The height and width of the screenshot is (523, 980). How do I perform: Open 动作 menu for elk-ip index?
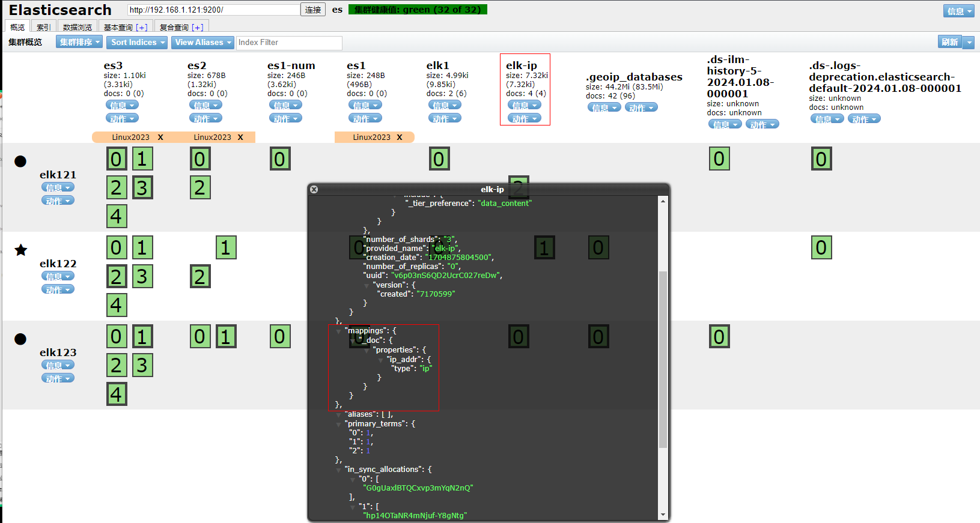(x=525, y=119)
